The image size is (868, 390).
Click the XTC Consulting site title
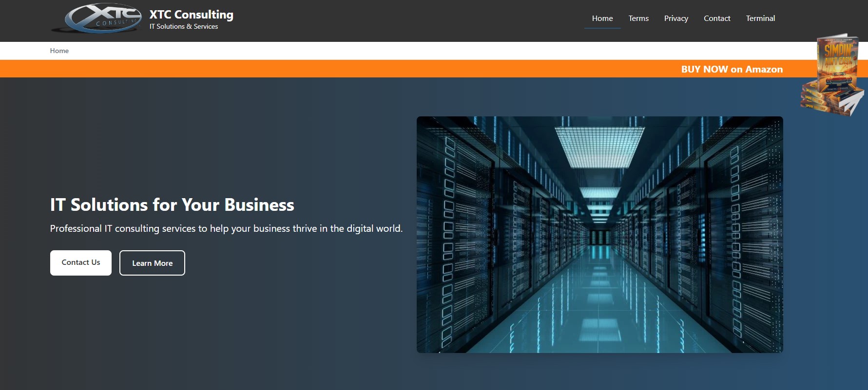tap(191, 15)
